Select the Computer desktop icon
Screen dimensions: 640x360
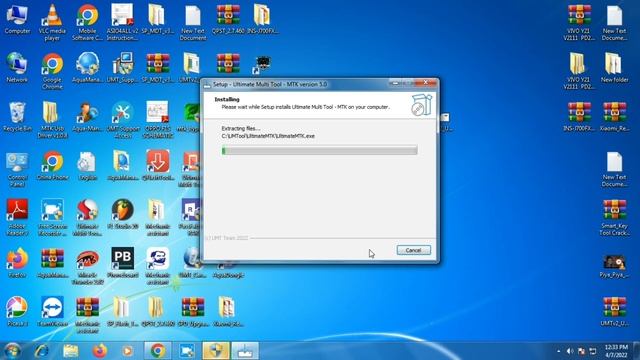17,20
